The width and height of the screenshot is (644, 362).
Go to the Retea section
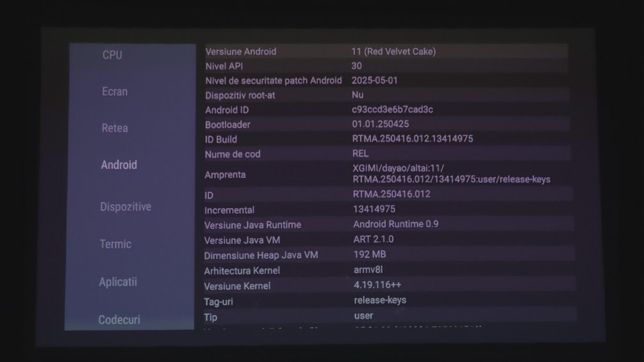coord(115,128)
